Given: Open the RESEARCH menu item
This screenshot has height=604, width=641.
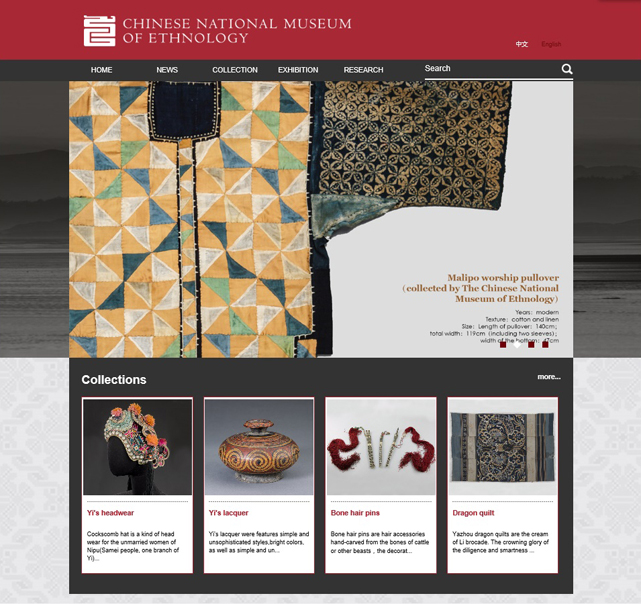Looking at the screenshot, I should pos(363,70).
